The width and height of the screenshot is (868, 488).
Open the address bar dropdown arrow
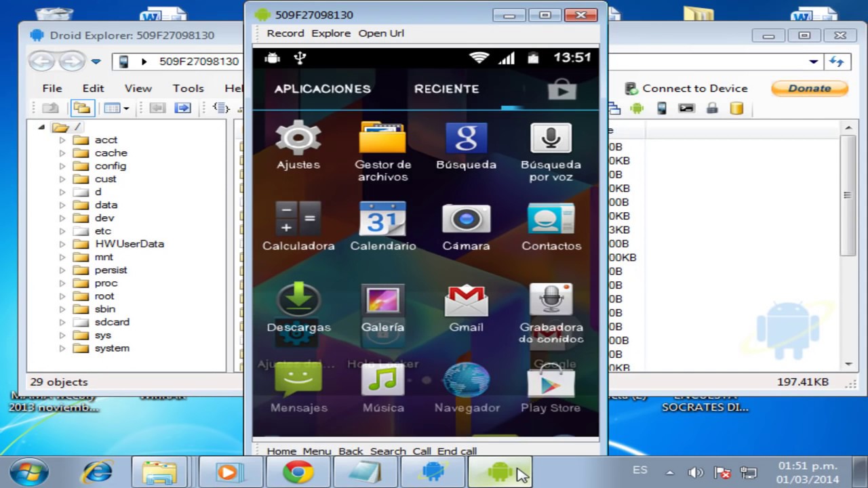tap(813, 62)
